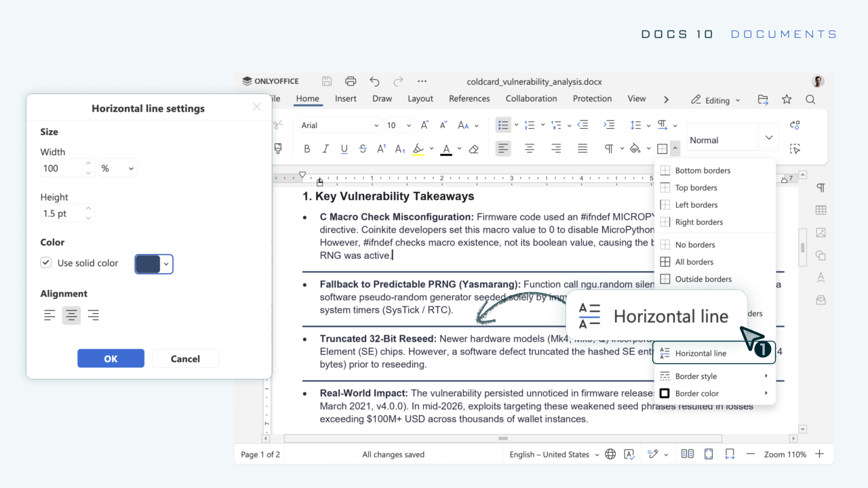Viewport: 868px width, 488px height.
Task: Open table settings in right sidebar
Action: tap(821, 210)
